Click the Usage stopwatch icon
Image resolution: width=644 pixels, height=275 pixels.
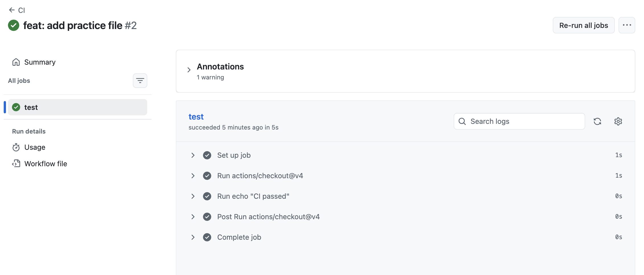coord(16,147)
